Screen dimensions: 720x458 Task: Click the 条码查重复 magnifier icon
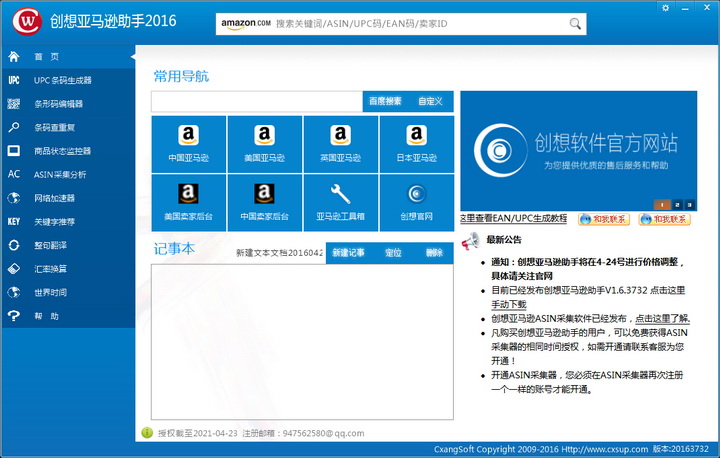(14, 127)
